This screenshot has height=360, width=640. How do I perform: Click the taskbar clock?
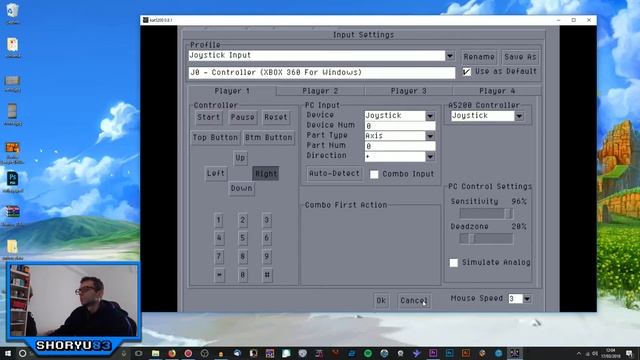pyautogui.click(x=611, y=353)
